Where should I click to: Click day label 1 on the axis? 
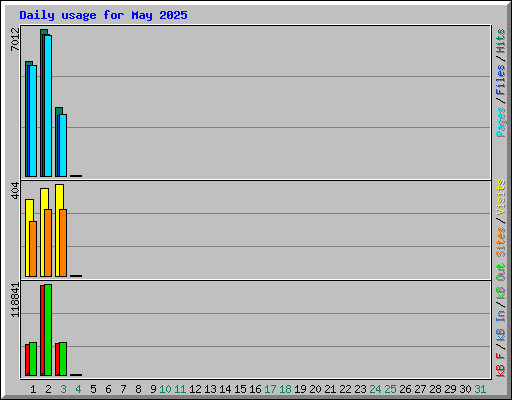[33, 389]
